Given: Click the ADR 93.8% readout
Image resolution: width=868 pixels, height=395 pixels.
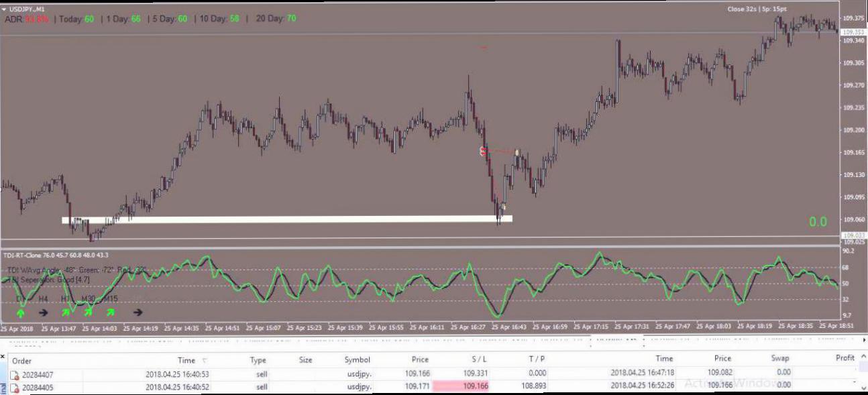Looking at the screenshot, I should pyautogui.click(x=27, y=19).
